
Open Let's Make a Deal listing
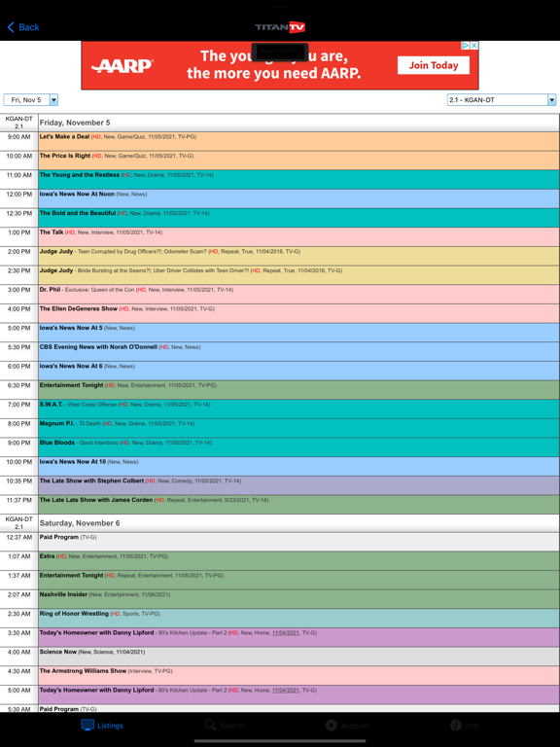pos(298,141)
